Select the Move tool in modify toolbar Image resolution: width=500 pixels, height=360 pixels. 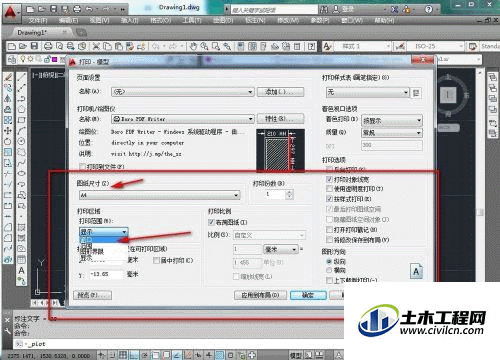tap(8, 131)
